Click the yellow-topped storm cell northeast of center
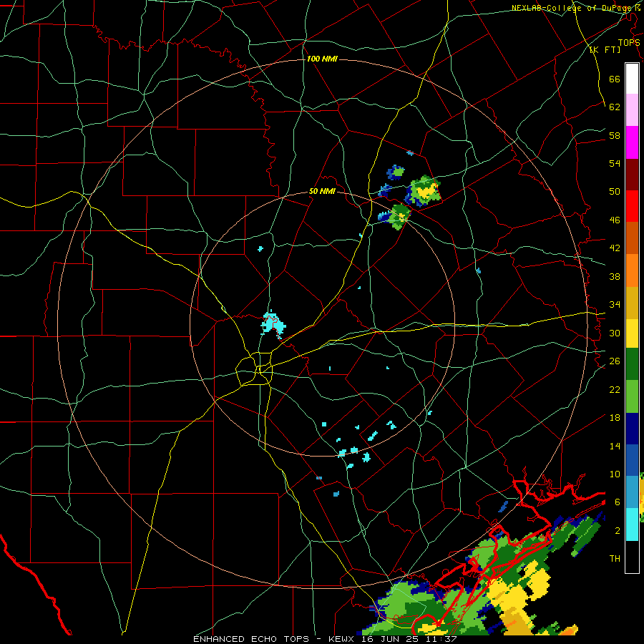The image size is (644, 644). 424,190
